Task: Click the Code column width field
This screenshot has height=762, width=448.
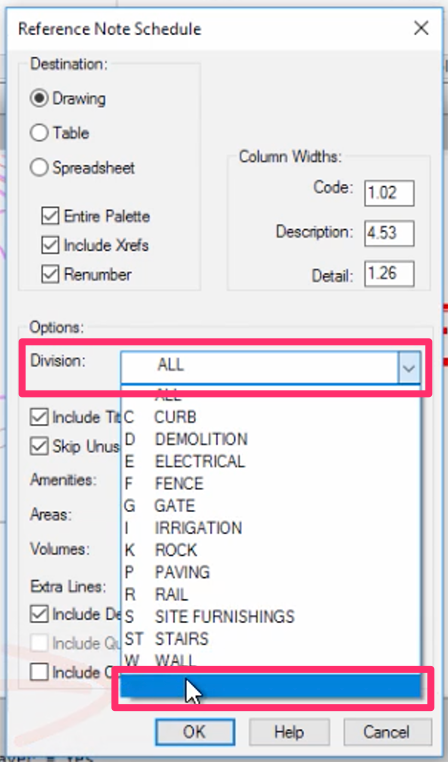Action: (x=389, y=193)
